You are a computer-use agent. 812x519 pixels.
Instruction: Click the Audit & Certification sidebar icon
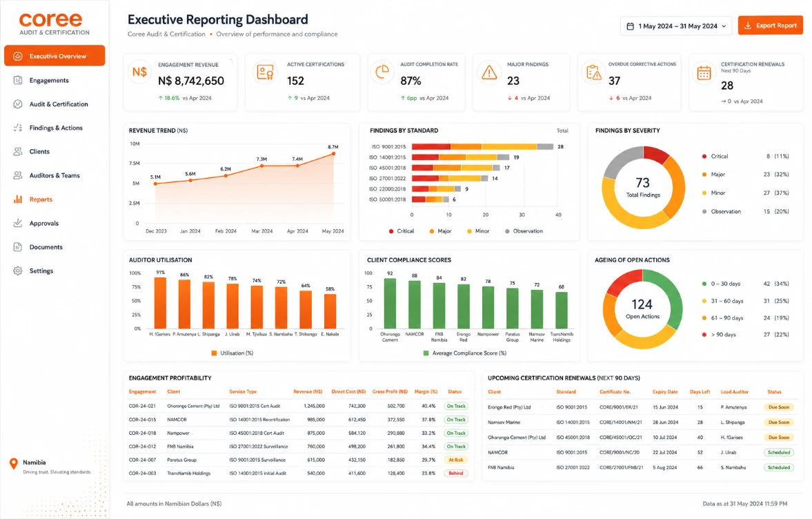coord(18,104)
